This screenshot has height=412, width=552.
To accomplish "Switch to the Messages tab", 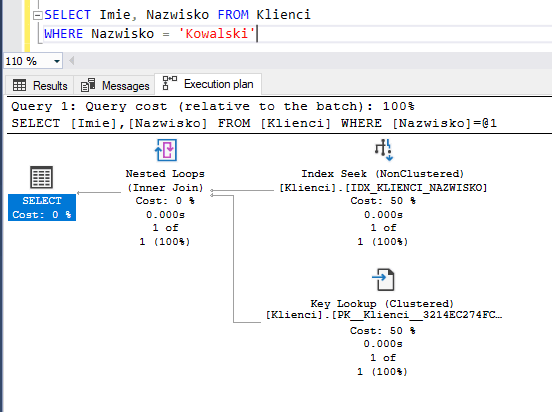I will click(115, 86).
